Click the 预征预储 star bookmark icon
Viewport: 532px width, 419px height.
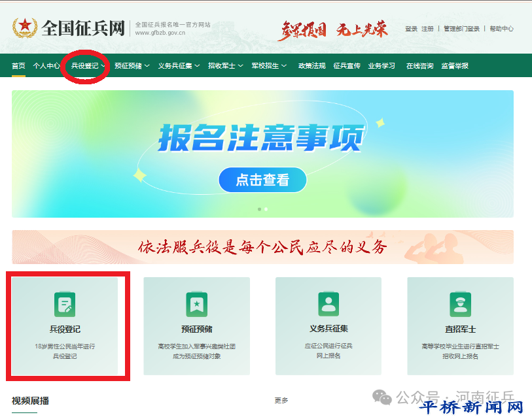(x=196, y=304)
